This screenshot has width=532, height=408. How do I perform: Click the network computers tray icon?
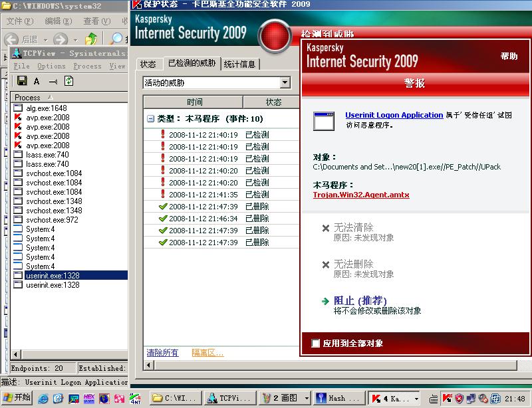[x=471, y=398]
